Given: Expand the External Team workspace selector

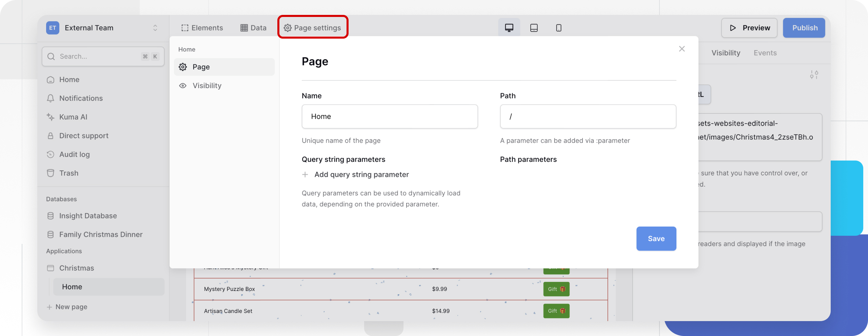Looking at the screenshot, I should click(x=156, y=28).
